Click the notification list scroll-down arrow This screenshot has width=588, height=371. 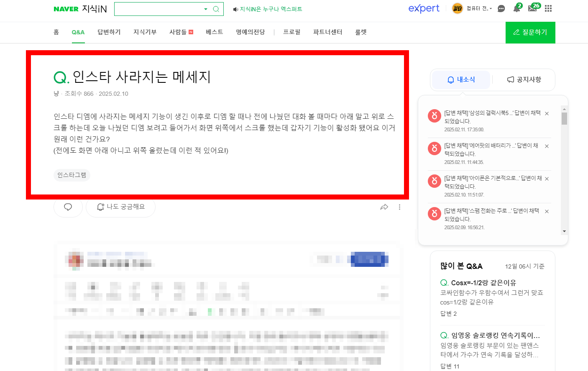coord(564,231)
